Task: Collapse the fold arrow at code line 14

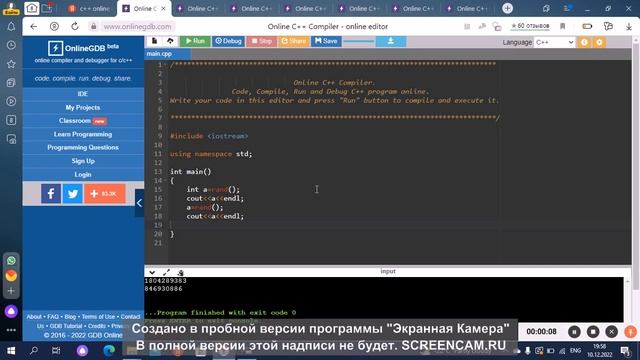Action: click(165, 180)
